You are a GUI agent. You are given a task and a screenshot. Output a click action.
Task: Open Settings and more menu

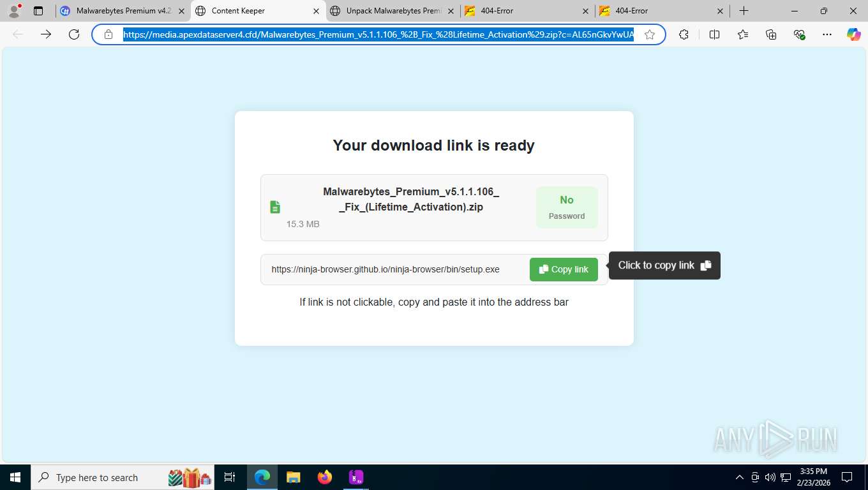827,34
